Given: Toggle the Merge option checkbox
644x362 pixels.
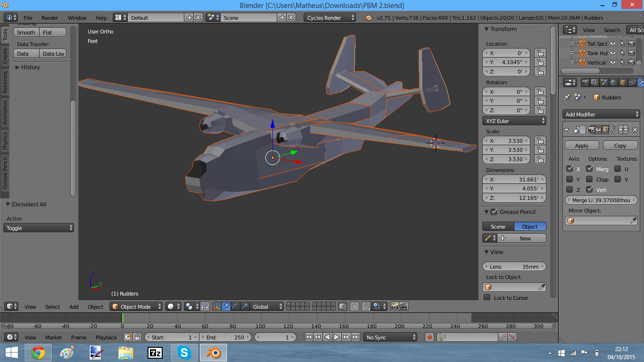Looking at the screenshot, I should [x=589, y=169].
